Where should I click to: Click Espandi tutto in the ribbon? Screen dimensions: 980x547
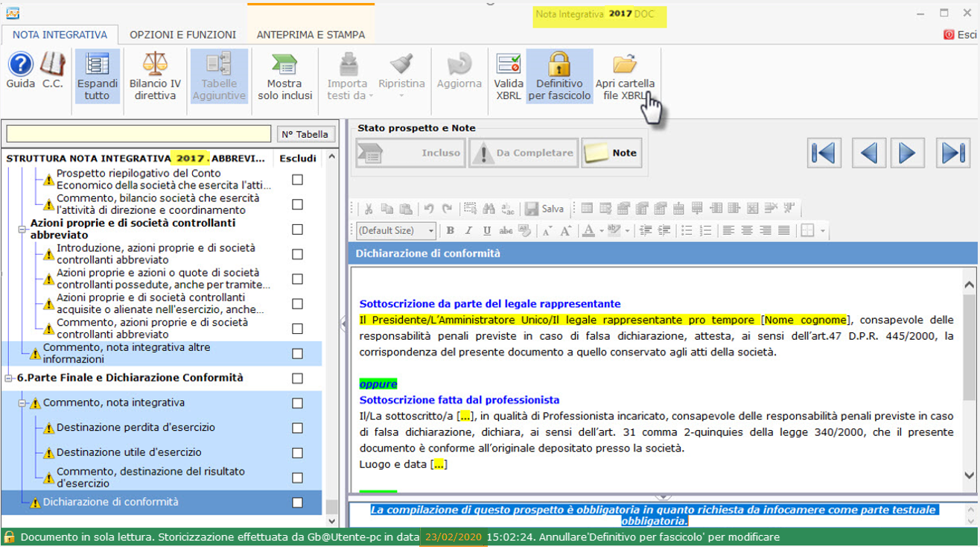pos(98,76)
